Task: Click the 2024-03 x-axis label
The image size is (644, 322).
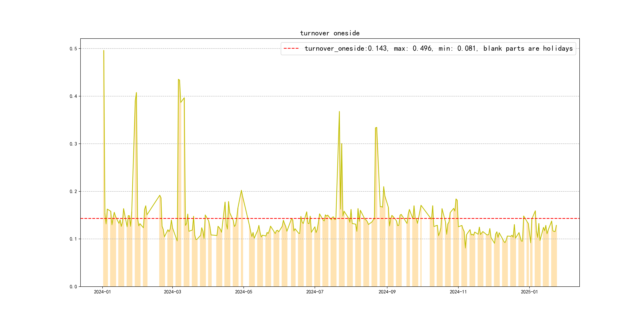Action: pos(172,292)
